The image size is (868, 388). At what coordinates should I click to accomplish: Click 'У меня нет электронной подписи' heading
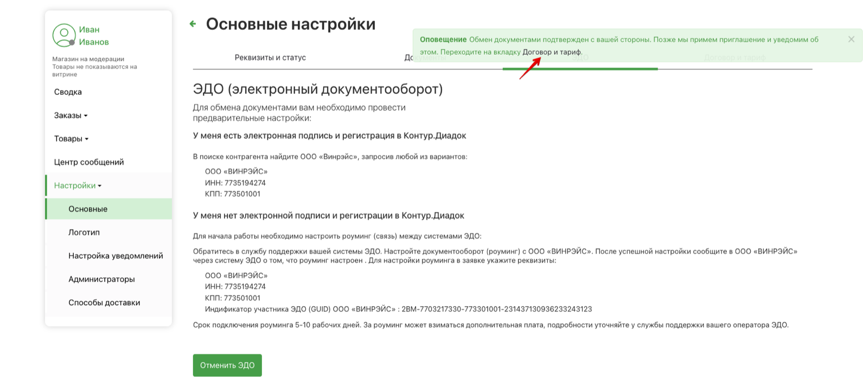pos(329,216)
